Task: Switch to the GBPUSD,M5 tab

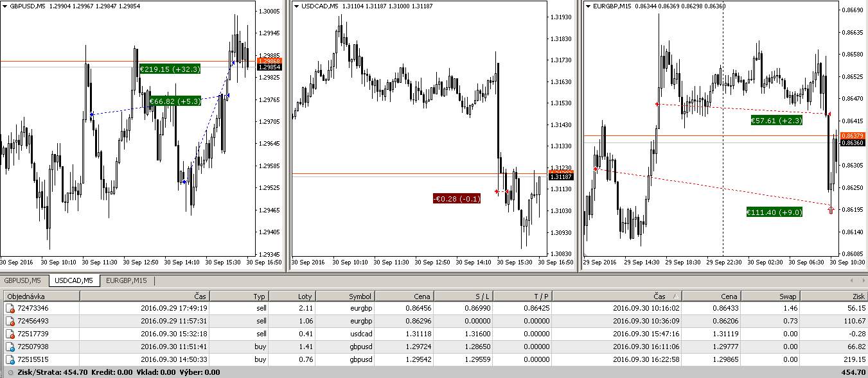Action: pos(23,280)
